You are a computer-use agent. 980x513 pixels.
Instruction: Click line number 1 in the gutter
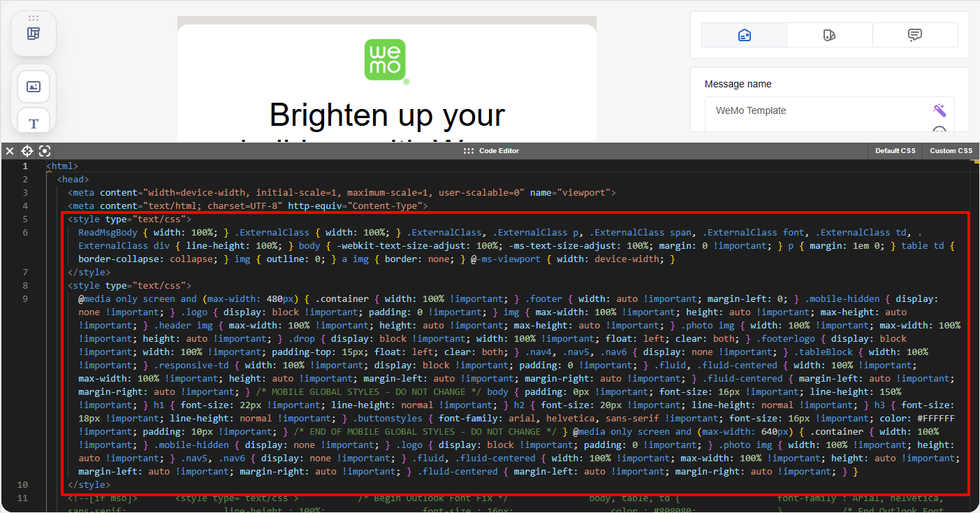point(24,166)
